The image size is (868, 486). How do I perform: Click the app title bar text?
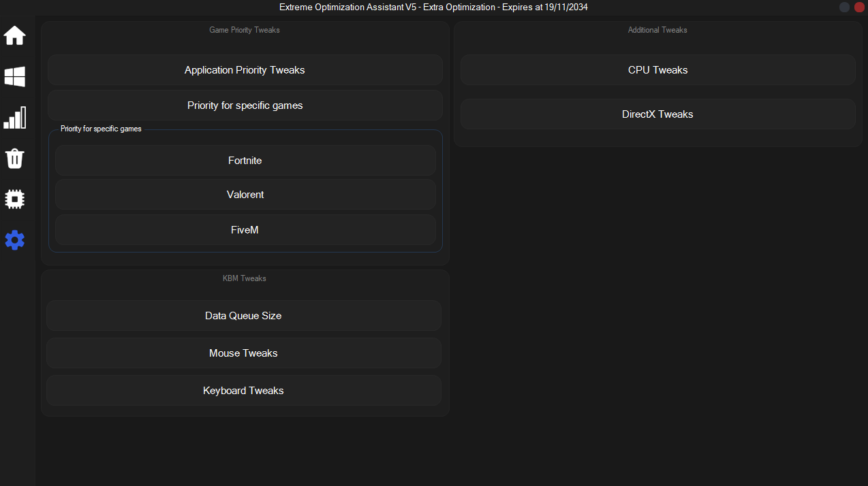click(433, 7)
